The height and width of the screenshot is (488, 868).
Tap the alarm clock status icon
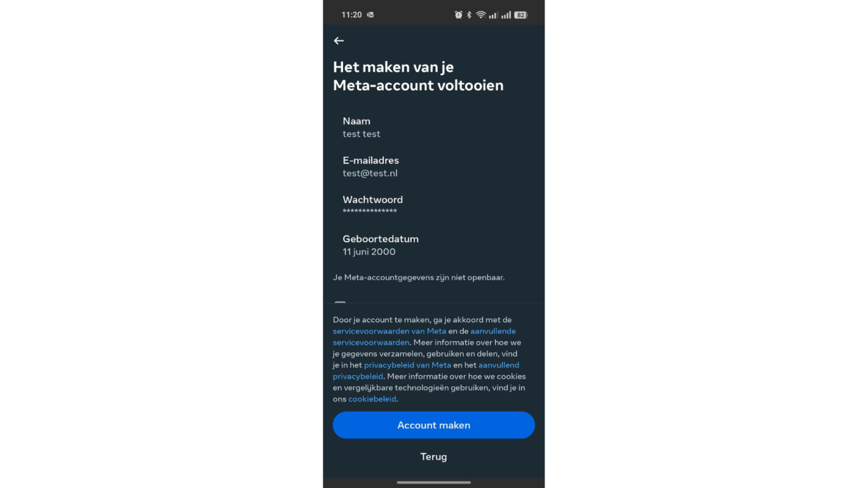(x=459, y=15)
